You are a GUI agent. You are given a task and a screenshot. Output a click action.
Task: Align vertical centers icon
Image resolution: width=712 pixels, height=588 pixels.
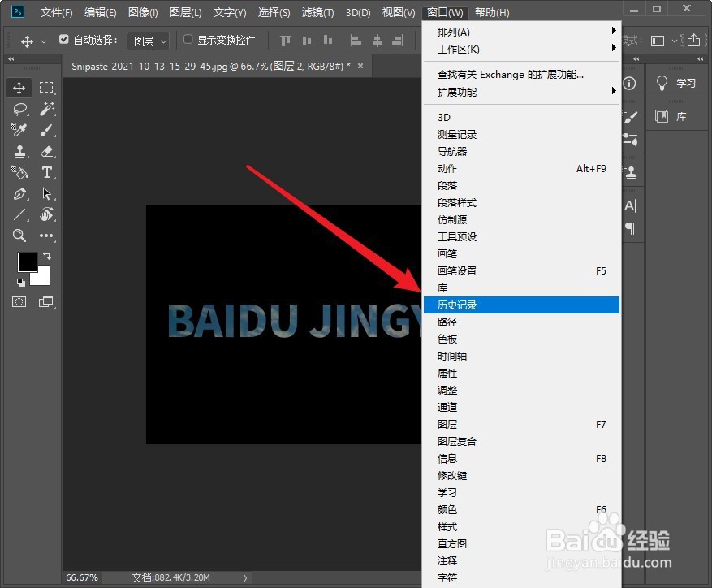tap(307, 41)
